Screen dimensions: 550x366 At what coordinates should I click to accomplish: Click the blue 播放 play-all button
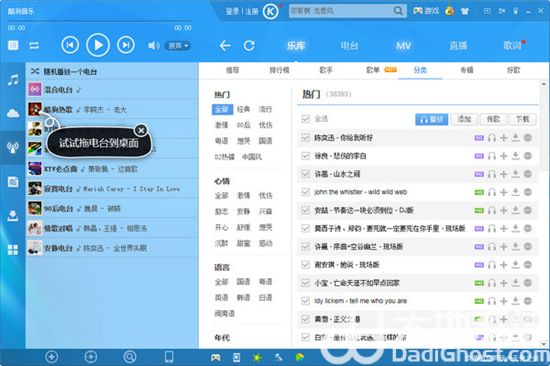coord(431,119)
